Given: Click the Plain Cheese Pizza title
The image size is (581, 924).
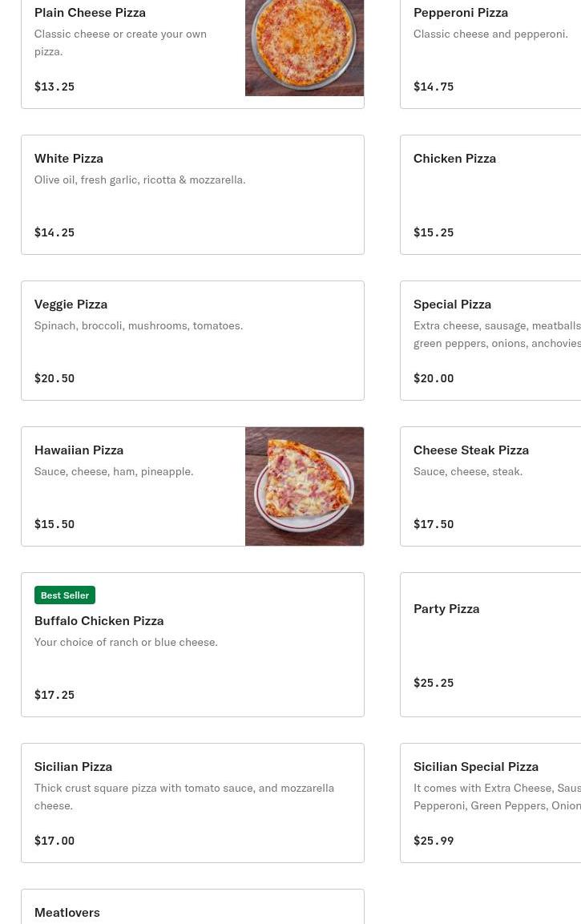Looking at the screenshot, I should [90, 12].
